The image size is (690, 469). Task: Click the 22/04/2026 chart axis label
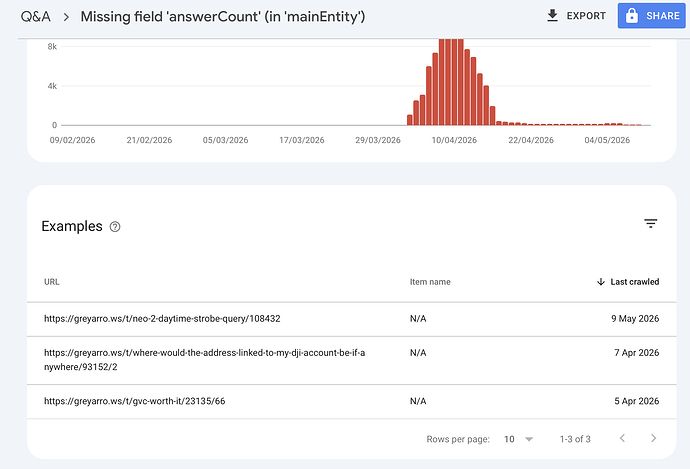pyautogui.click(x=531, y=140)
